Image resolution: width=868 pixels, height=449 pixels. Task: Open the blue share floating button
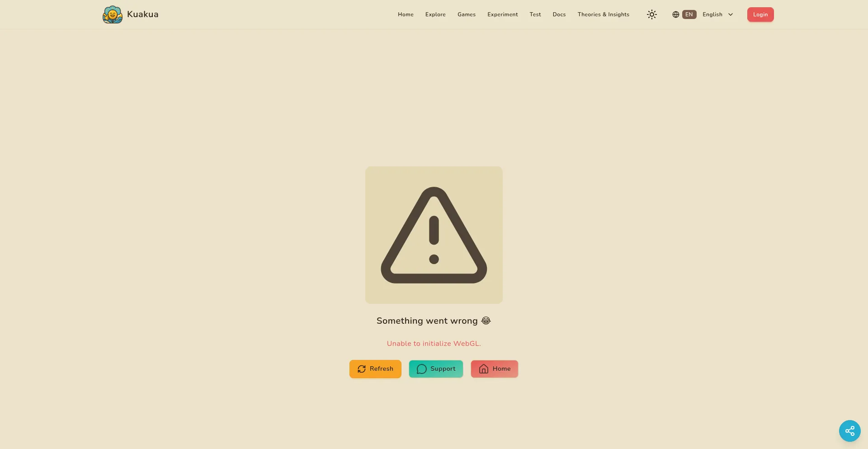pos(849,431)
